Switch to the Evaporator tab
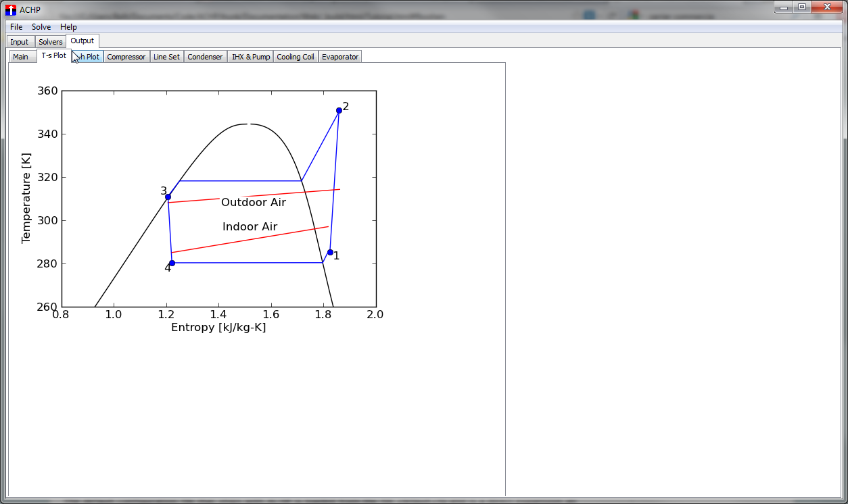The width and height of the screenshot is (848, 504). point(340,57)
